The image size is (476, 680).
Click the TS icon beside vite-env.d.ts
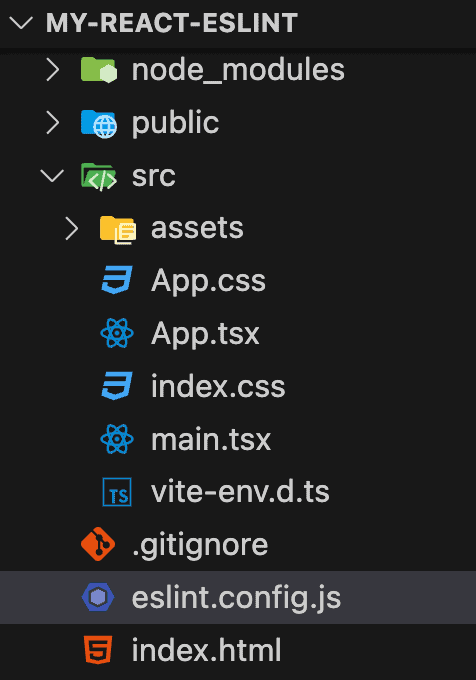(x=117, y=492)
